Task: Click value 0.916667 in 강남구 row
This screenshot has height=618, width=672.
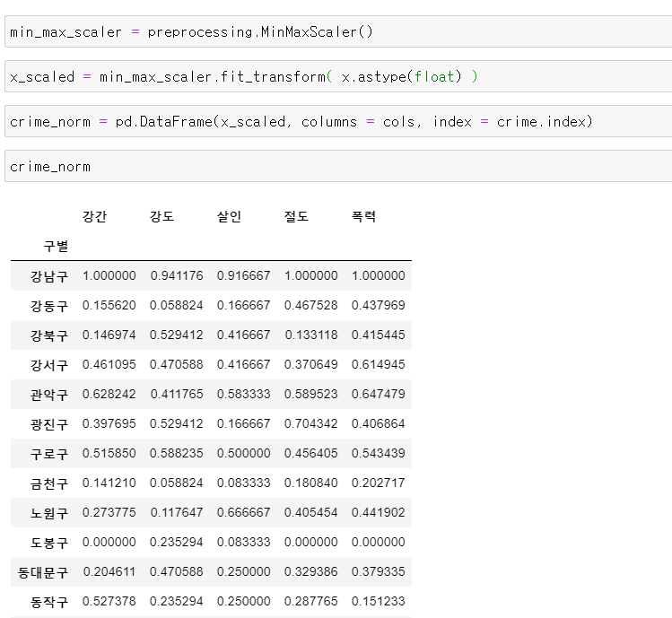Action: (x=244, y=275)
